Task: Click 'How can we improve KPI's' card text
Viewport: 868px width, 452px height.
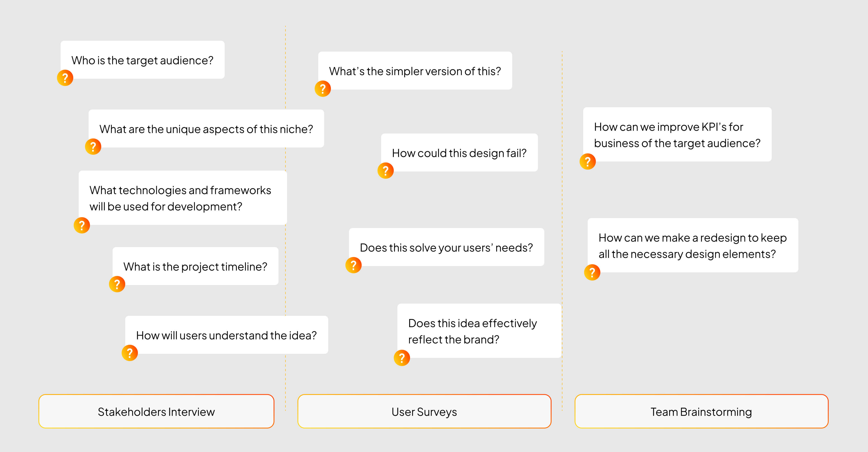Action: tap(677, 135)
